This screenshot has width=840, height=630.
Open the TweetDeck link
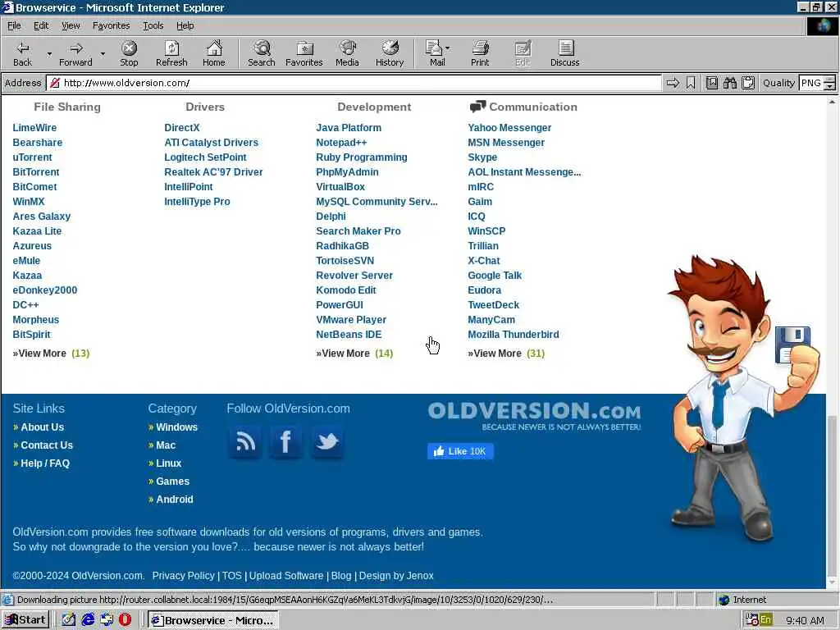pyautogui.click(x=493, y=305)
